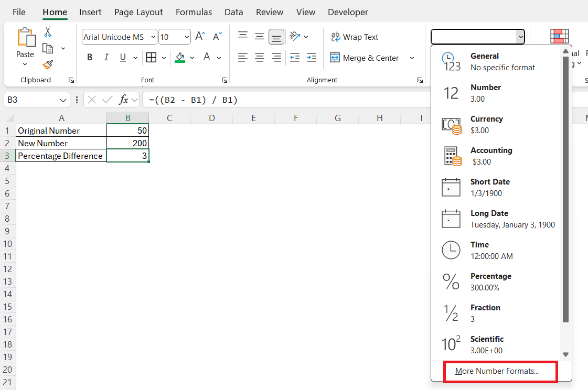Viewport: 588px width, 390px height.
Task: Choose the Number format option
Action: [x=496, y=93]
